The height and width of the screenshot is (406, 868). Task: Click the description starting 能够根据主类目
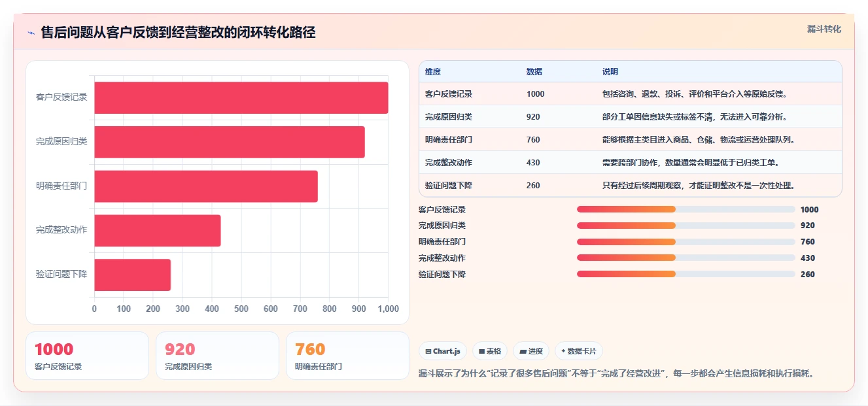(700, 140)
